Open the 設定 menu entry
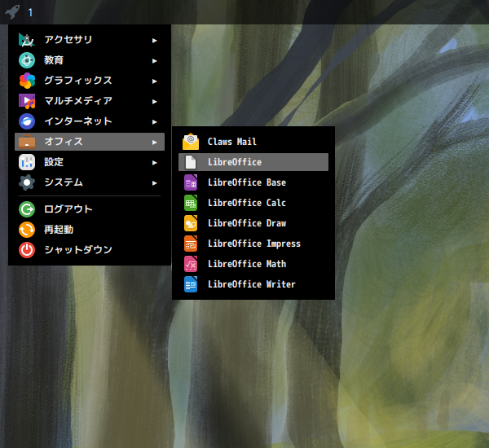This screenshot has height=448, width=489. pyautogui.click(x=90, y=162)
